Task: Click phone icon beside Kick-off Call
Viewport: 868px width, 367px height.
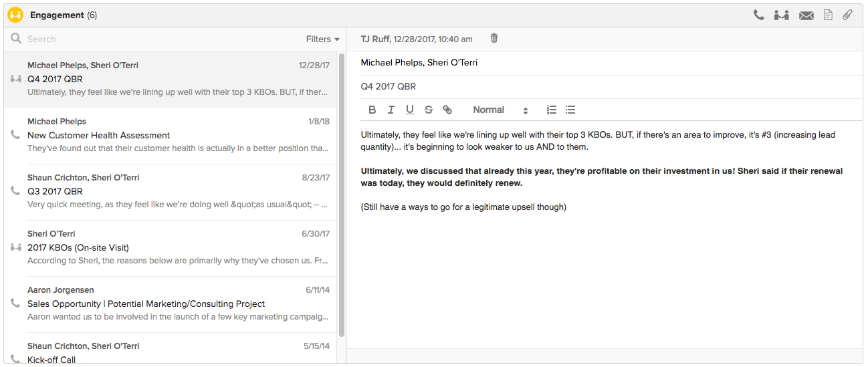Action: pos(15,358)
